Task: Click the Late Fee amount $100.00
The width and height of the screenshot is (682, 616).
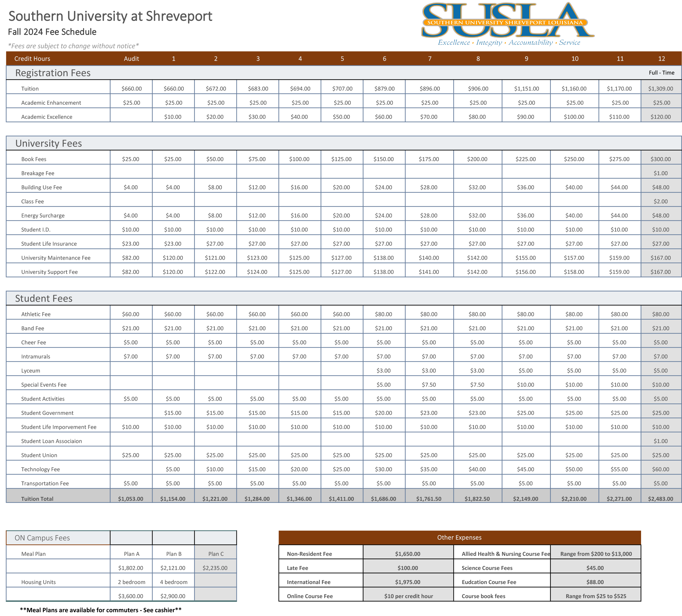Action: pyautogui.click(x=408, y=568)
